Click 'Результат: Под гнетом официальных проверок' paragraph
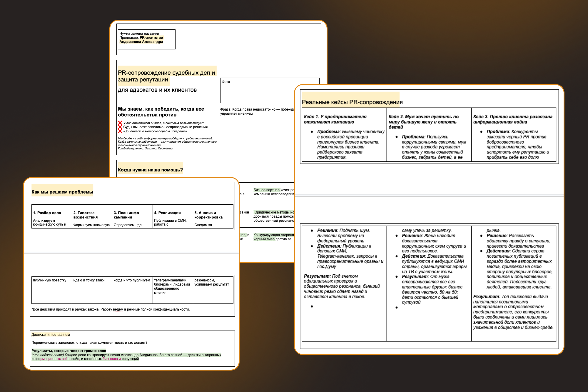Screen dimensions: 588x392 pos(342,286)
